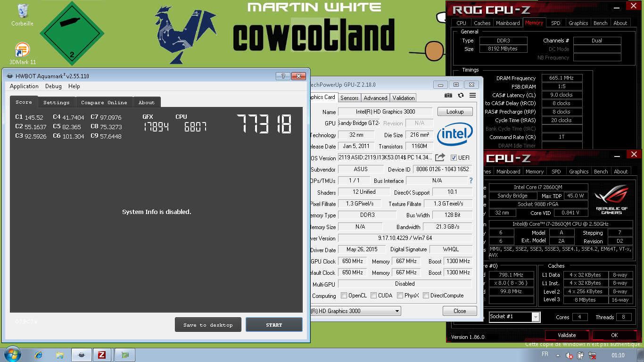Switch to the Validation tab in GPU-Z
Screen dimensions: 644x362
(x=404, y=98)
